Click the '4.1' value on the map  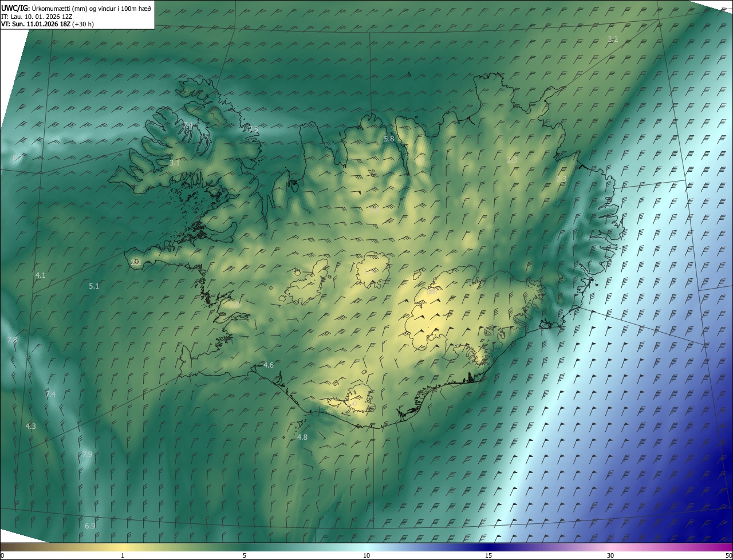point(40,275)
